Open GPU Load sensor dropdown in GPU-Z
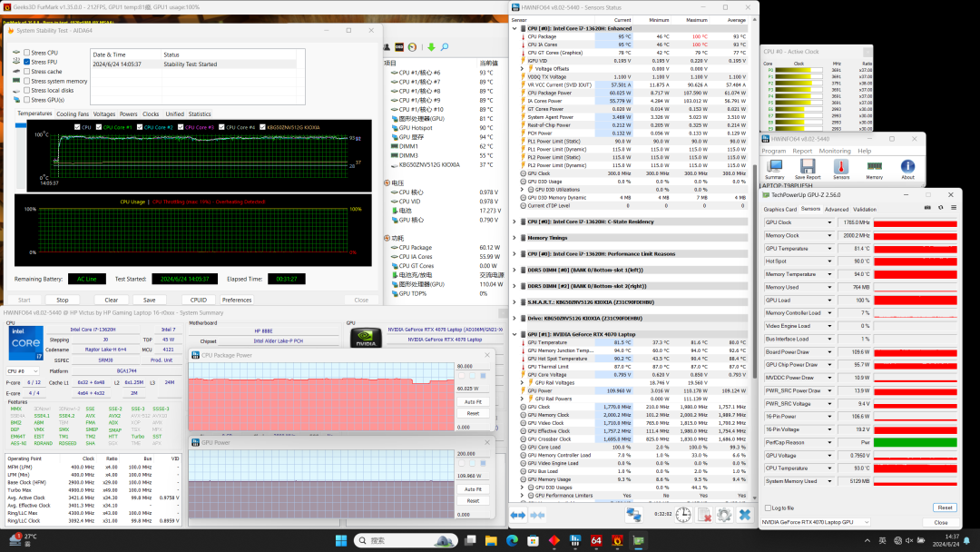980x552 pixels. point(830,301)
